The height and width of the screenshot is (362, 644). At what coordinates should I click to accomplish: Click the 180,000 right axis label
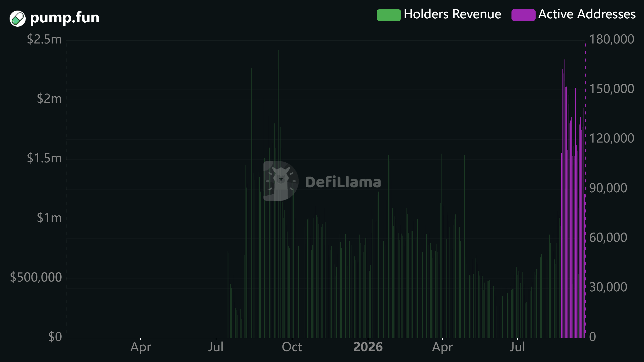point(612,39)
